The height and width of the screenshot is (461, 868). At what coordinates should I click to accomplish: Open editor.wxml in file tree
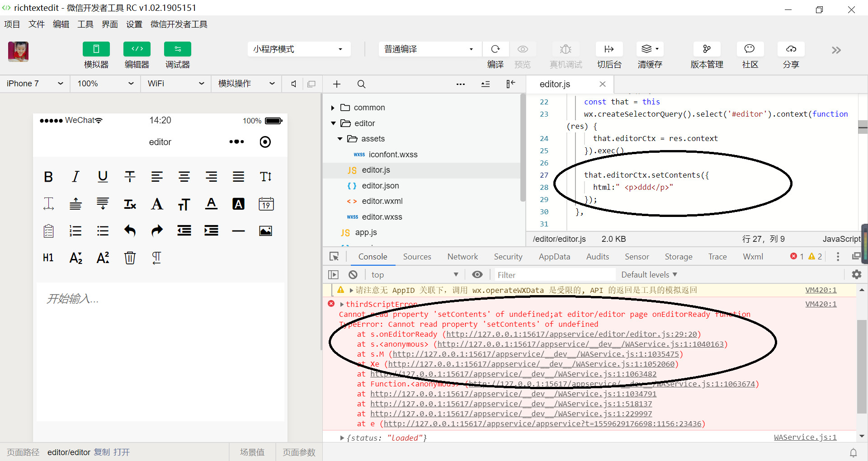[382, 201]
